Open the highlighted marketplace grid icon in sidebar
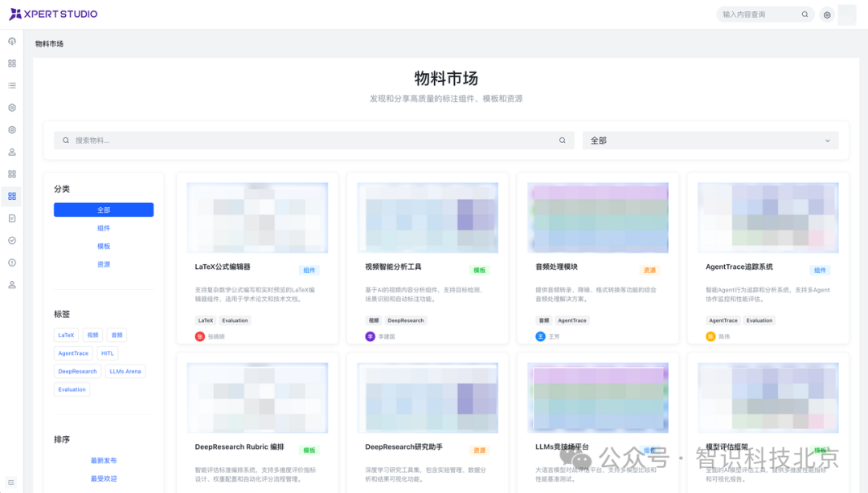Image resolution: width=868 pixels, height=493 pixels. 11,196
